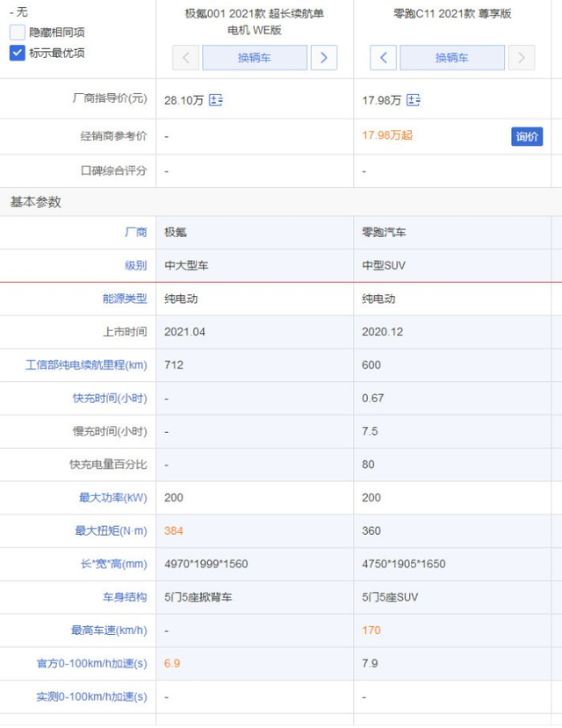Uncheck 标示最优项 checkbox

coord(18,53)
